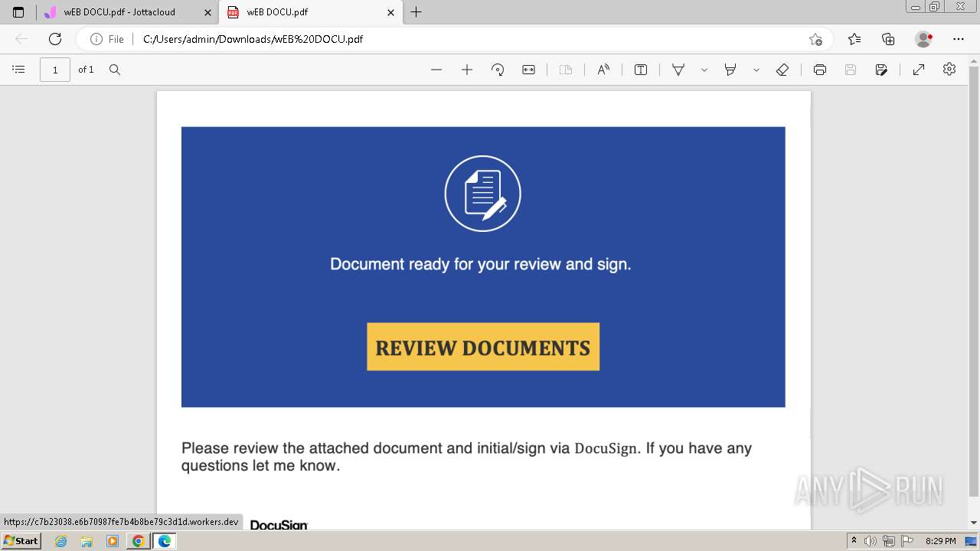Close the Jottacloud tab

pos(207,12)
